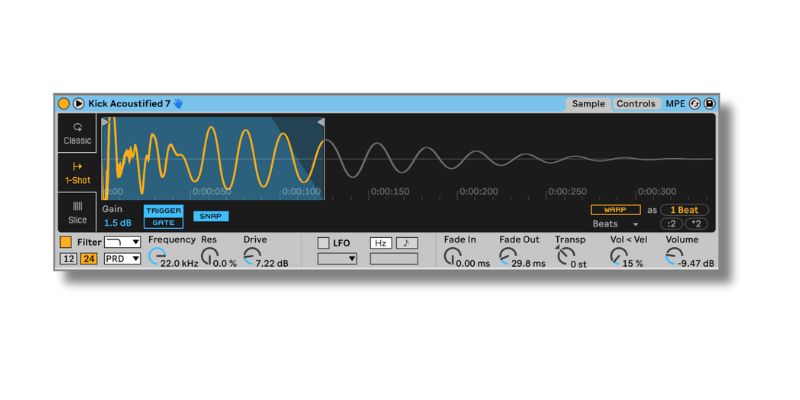Click the Fade In knob

pyautogui.click(x=453, y=257)
